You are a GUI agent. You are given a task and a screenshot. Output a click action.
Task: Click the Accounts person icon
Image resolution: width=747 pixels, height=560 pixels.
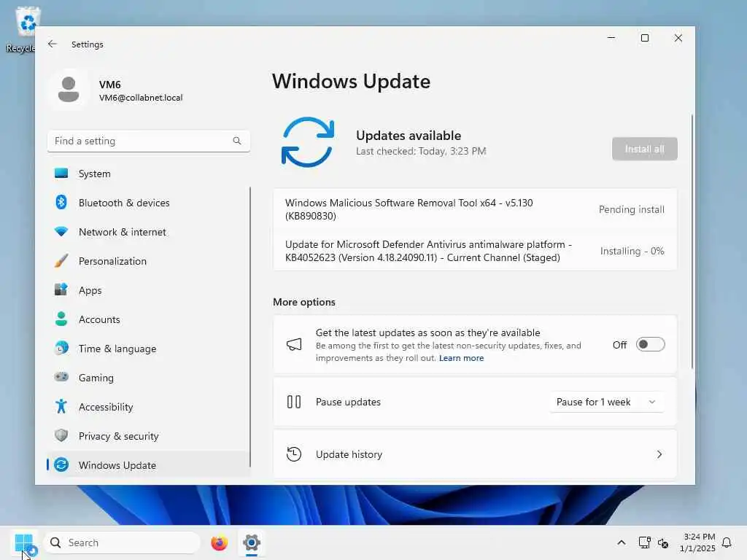[61, 319]
